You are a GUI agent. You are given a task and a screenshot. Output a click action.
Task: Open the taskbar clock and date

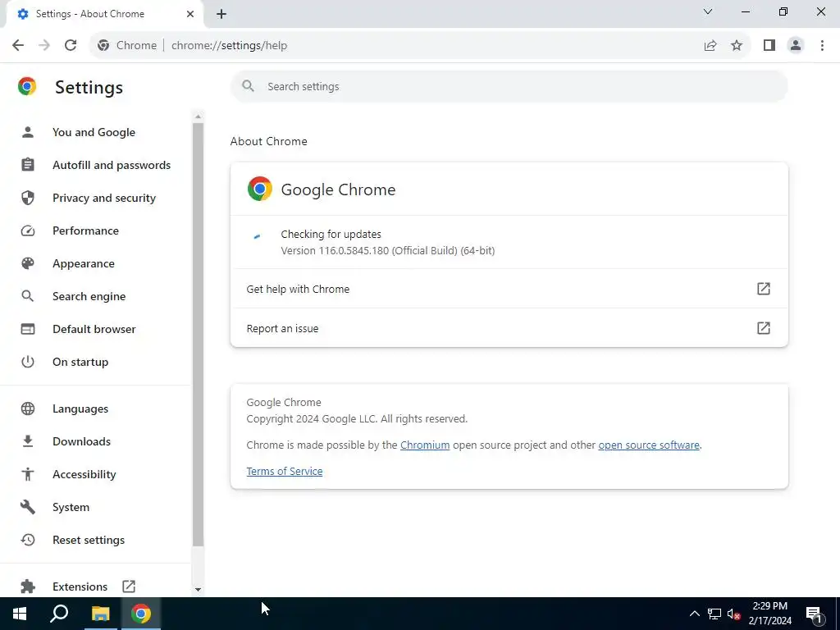click(769, 614)
